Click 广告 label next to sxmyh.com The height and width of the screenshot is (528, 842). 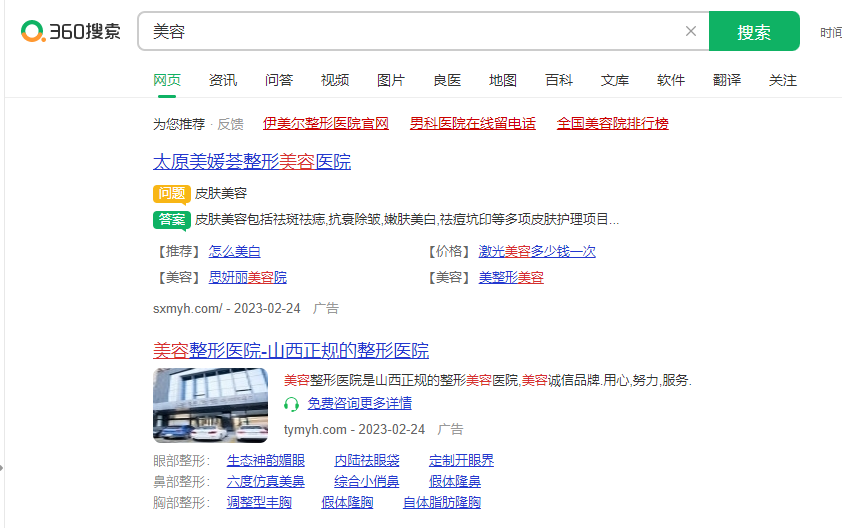point(326,308)
